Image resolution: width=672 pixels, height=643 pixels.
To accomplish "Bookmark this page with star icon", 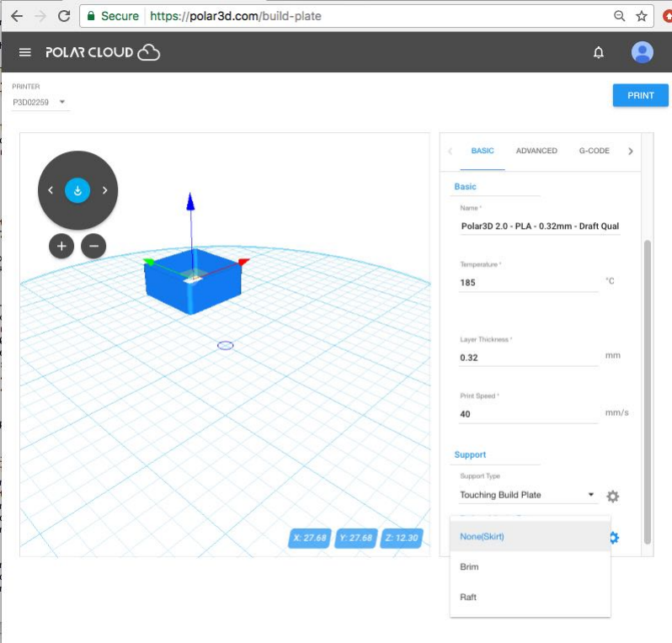I will click(x=641, y=16).
